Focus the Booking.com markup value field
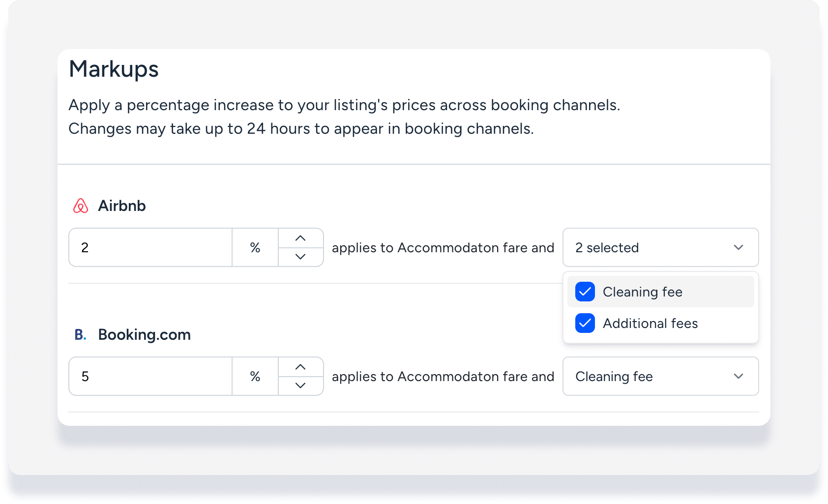This screenshot has width=828, height=504. 150,377
